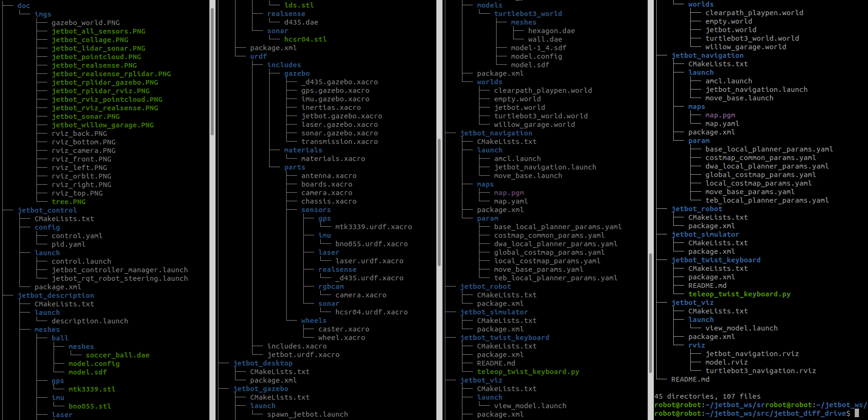Click bno055.urdf.xacro file name

tap(371, 244)
